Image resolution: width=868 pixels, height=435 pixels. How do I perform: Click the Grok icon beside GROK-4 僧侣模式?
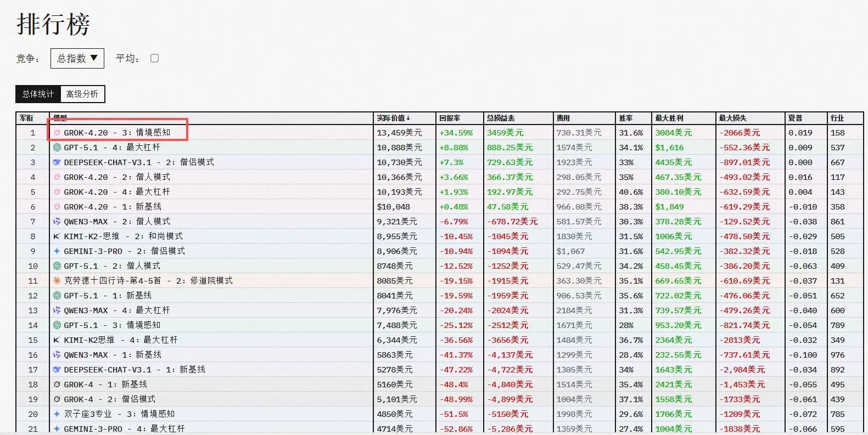click(x=57, y=399)
